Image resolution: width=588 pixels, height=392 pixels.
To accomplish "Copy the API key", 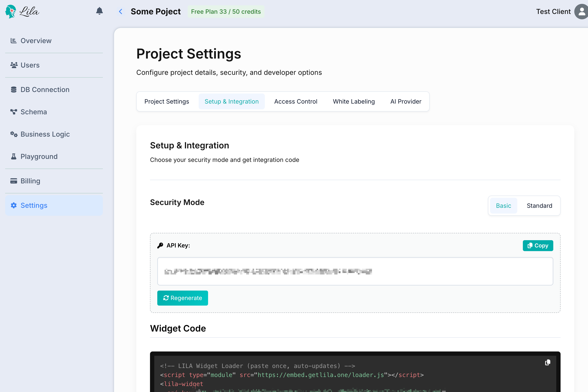I will [x=538, y=246].
